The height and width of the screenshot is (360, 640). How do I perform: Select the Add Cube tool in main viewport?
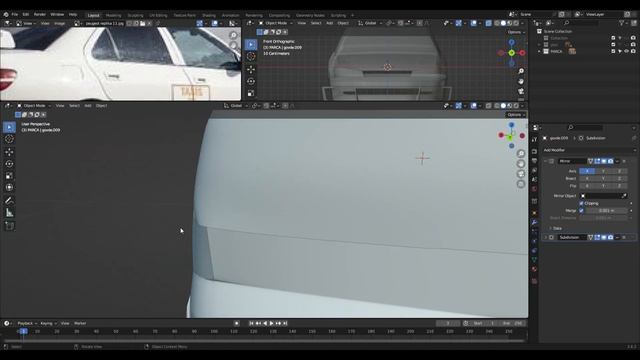pyautogui.click(x=9, y=226)
